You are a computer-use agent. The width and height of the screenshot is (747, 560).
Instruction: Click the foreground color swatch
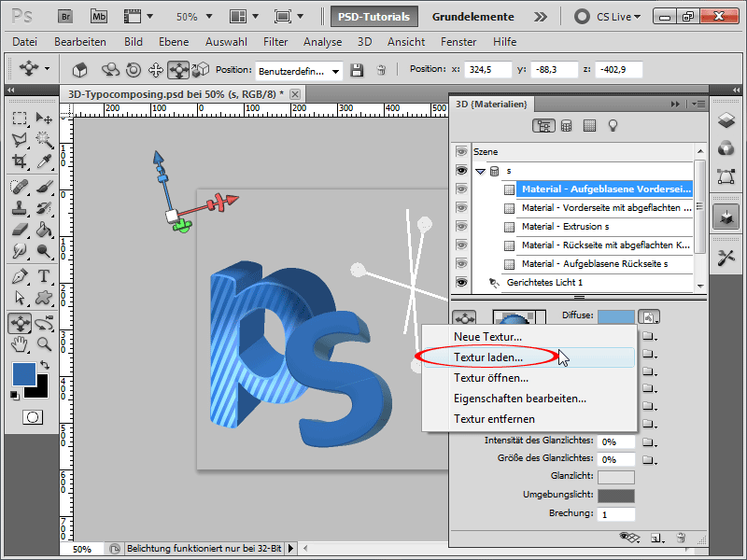(x=24, y=374)
